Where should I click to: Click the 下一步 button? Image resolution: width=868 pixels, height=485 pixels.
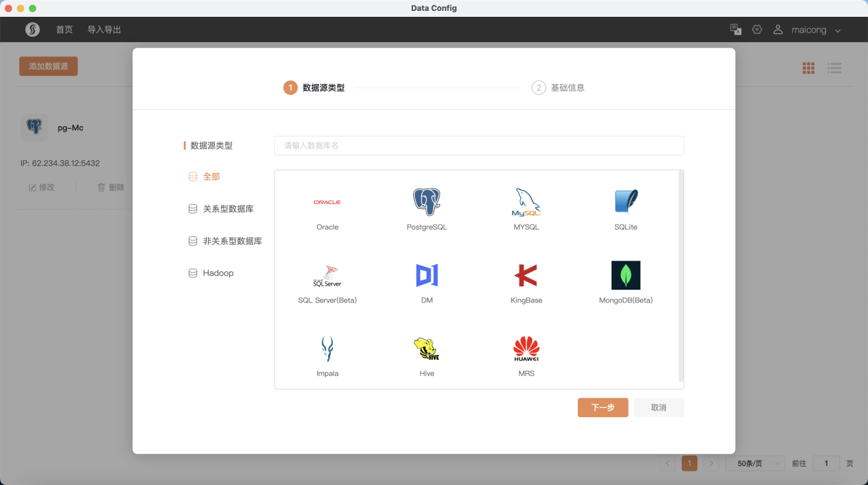pos(603,408)
